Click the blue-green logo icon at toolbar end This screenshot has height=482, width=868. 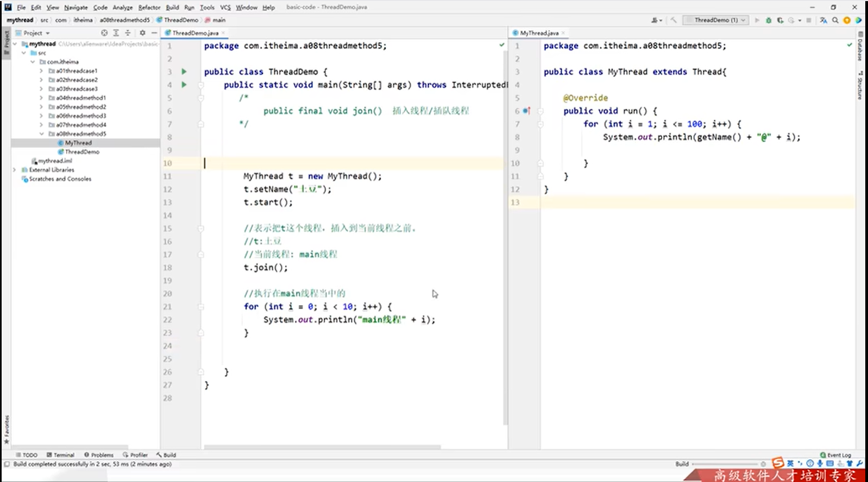pos(858,20)
